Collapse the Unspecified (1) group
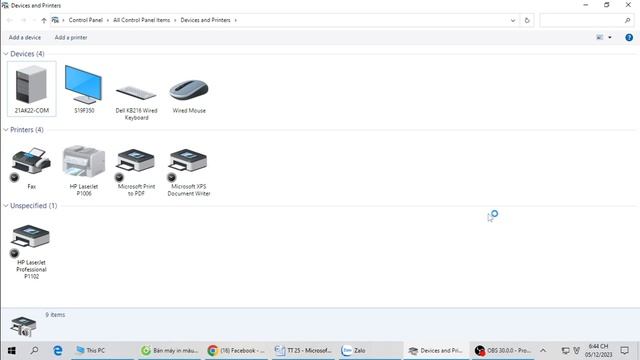This screenshot has height=360, width=640. click(6, 206)
